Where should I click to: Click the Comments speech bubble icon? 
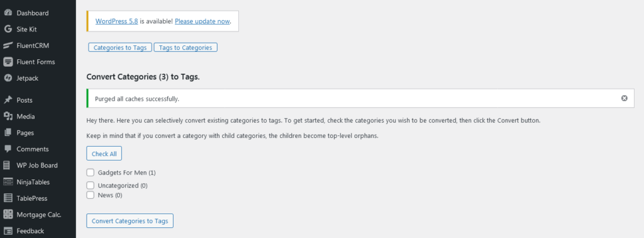point(8,149)
